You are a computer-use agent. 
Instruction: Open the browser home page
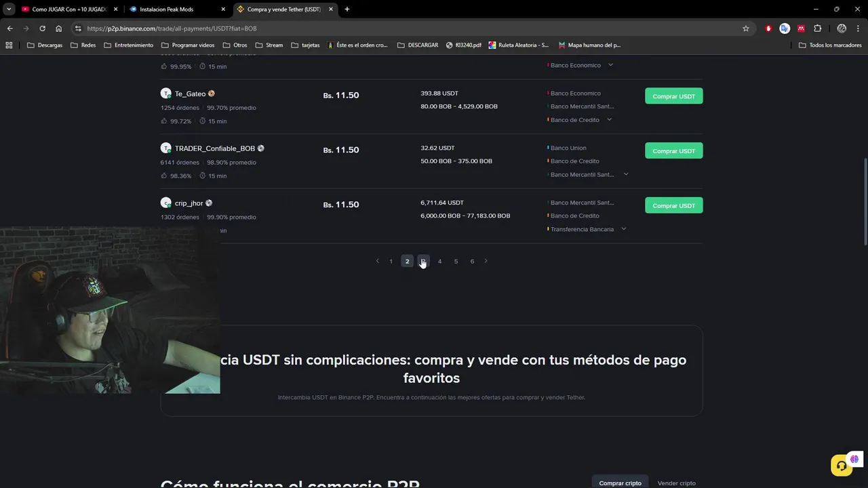coord(59,28)
